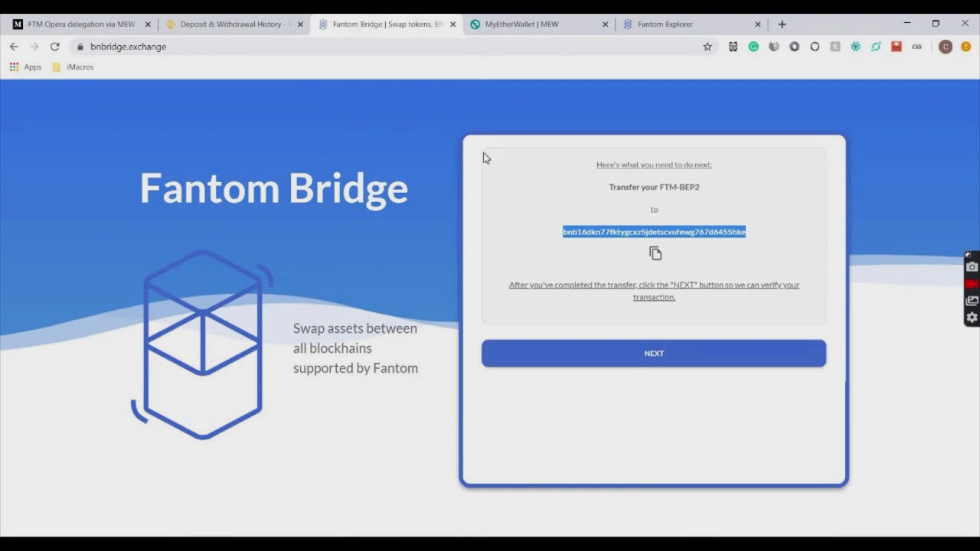Click the 'After you've completed the transfer' instruction
This screenshot has height=551, width=980.
point(654,291)
